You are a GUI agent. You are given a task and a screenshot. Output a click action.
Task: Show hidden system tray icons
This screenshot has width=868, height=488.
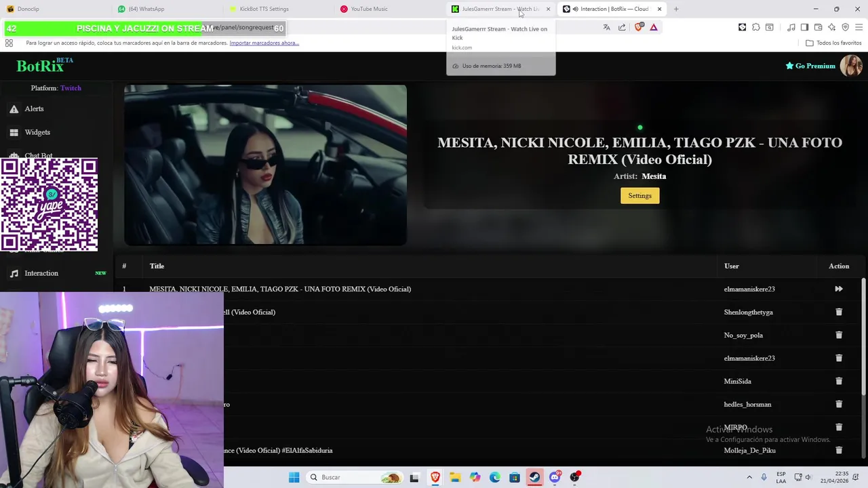[749, 477]
